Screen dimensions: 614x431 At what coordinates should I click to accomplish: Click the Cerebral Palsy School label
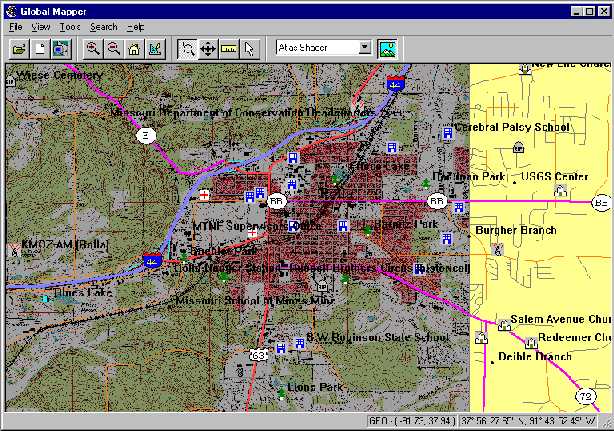(x=512, y=127)
